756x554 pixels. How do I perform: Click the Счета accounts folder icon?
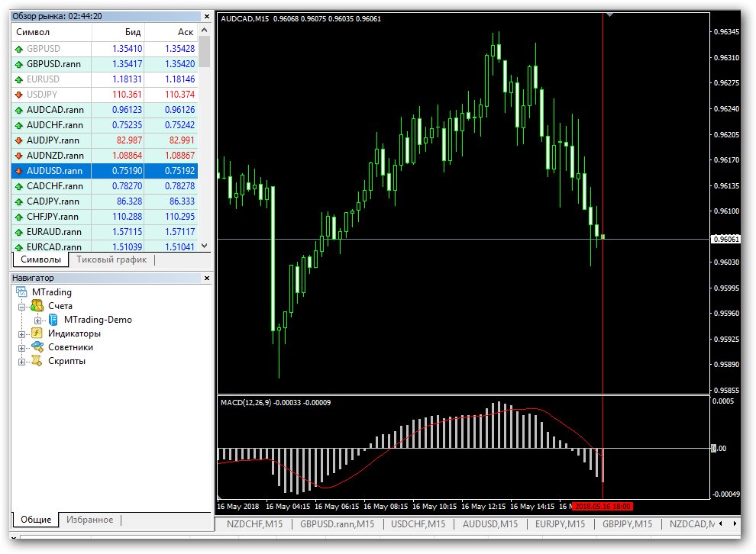(37, 306)
